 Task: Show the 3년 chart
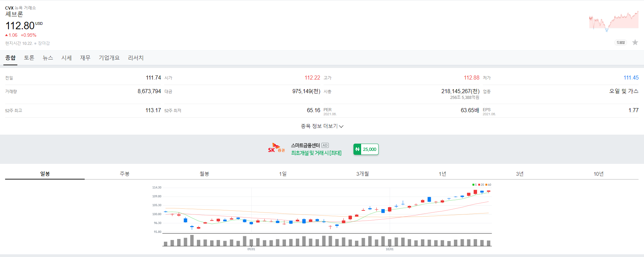pyautogui.click(x=520, y=174)
